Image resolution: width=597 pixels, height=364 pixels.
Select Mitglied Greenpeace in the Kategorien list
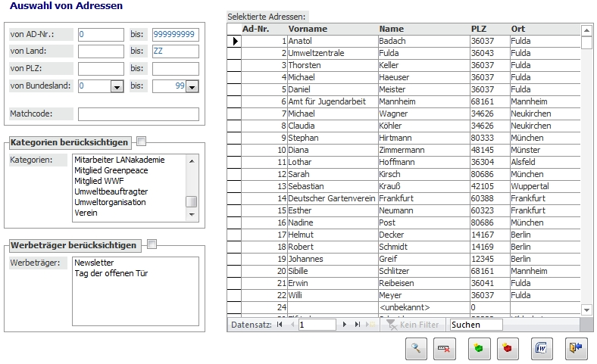(111, 170)
